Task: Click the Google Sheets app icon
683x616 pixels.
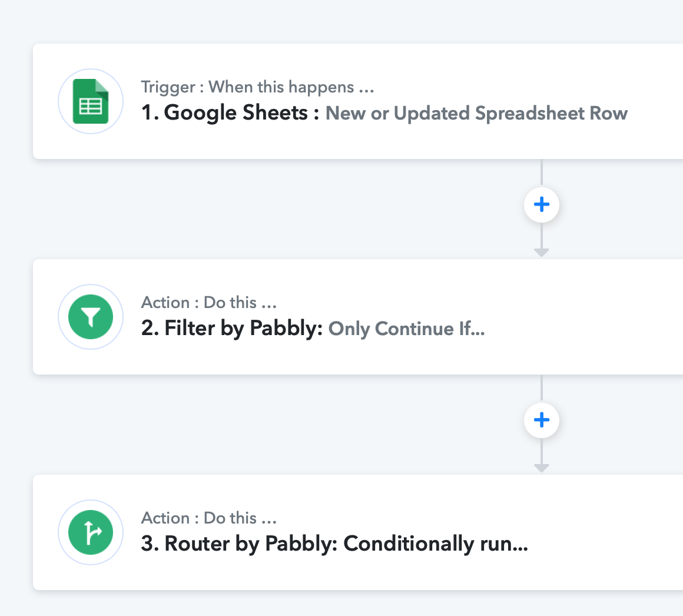Action: [91, 101]
